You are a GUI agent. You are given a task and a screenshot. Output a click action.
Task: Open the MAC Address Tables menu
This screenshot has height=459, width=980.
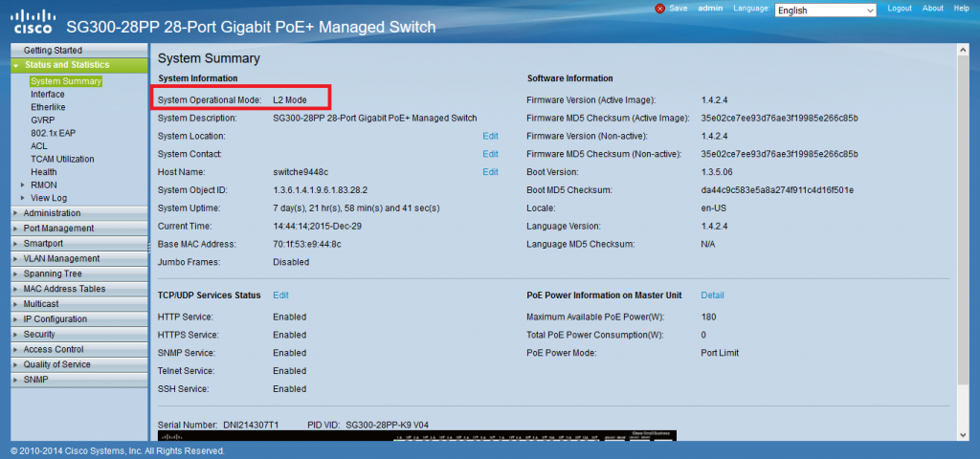click(79, 289)
